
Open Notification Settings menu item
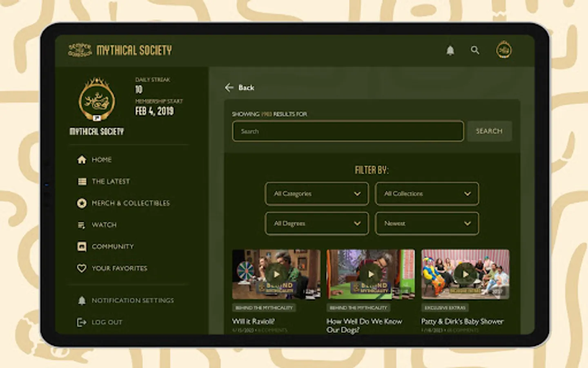pos(133,301)
